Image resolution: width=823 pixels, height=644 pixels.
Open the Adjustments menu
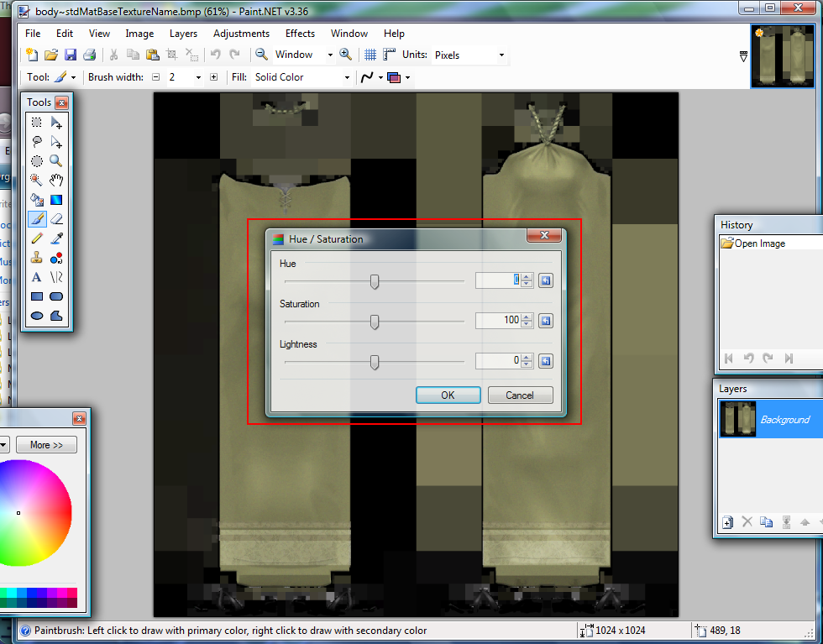coord(242,34)
